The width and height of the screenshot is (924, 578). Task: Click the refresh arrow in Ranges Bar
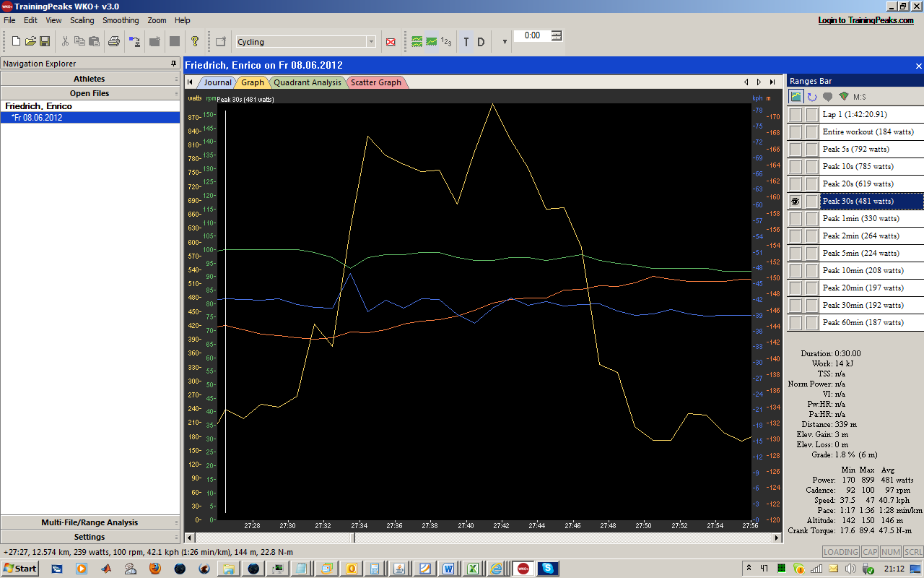click(x=812, y=96)
